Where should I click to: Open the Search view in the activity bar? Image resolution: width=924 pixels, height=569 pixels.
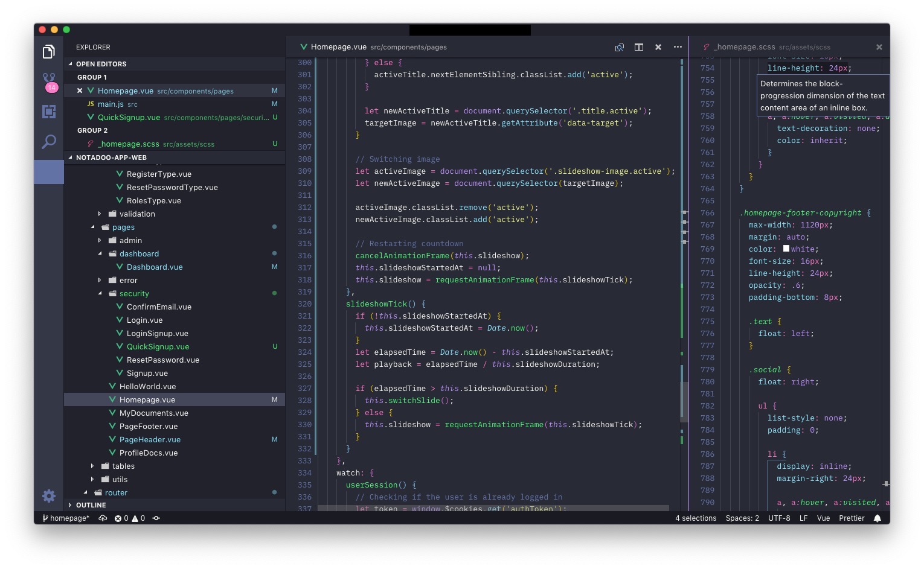click(x=49, y=142)
